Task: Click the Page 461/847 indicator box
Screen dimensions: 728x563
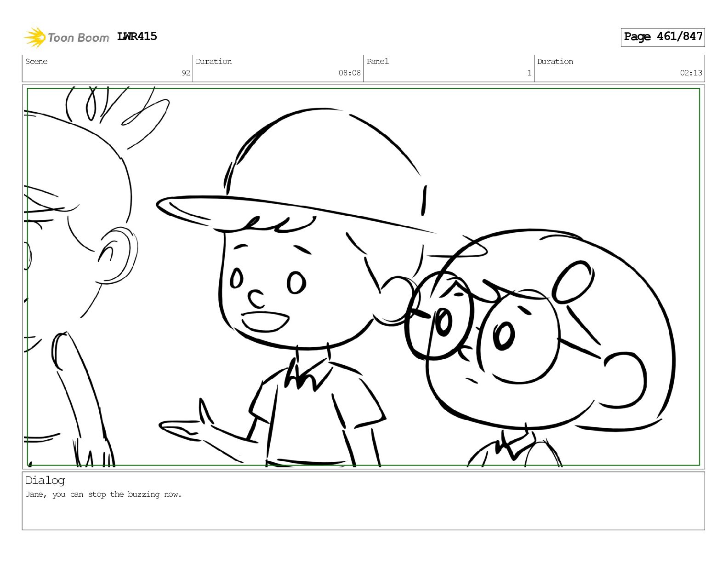Action: tap(663, 37)
